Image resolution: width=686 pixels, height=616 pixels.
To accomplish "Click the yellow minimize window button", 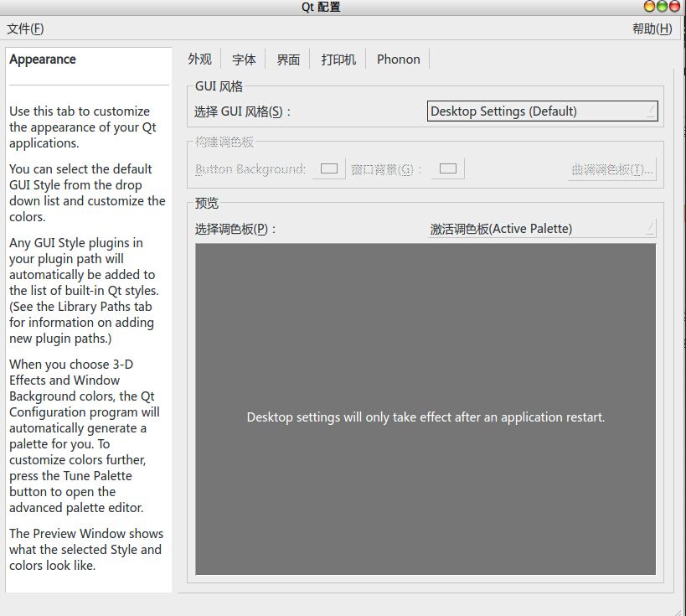I will [650, 7].
